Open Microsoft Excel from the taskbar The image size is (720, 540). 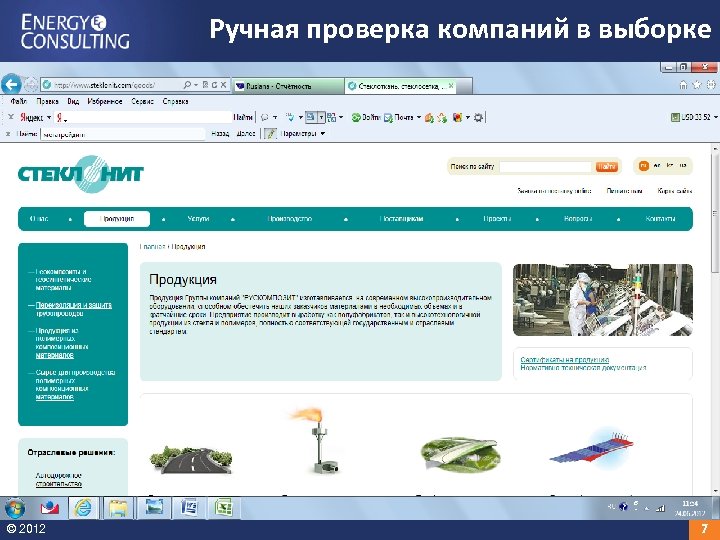pyautogui.click(x=224, y=508)
